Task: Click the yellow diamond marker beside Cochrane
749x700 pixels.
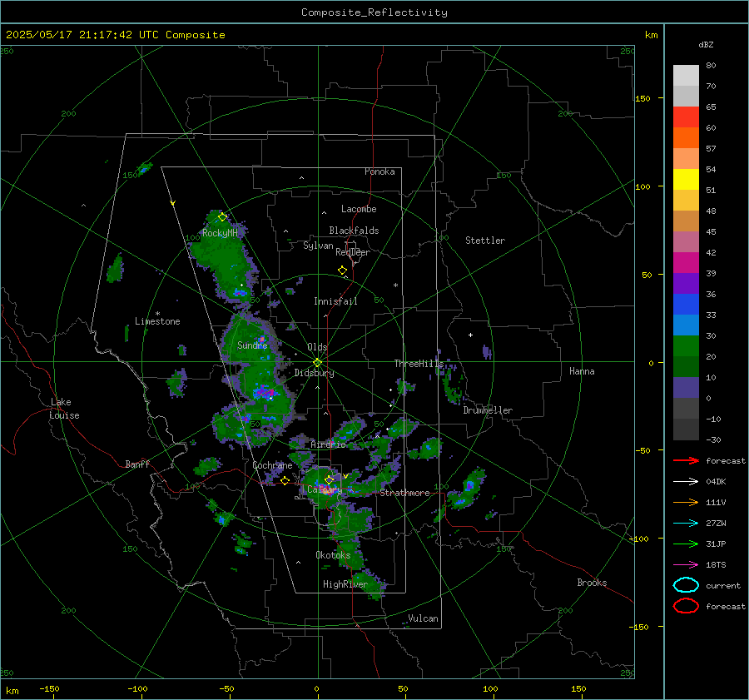Action: pyautogui.click(x=285, y=481)
